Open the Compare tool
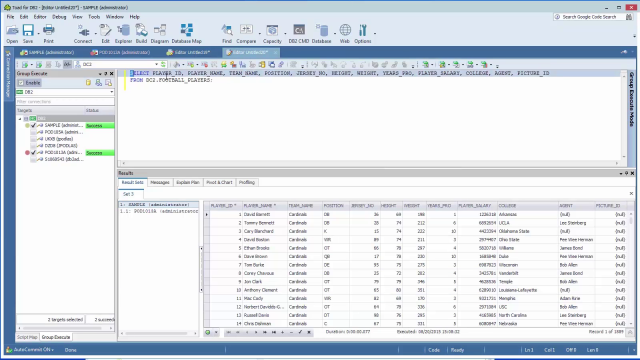The height and width of the screenshot is (360, 640). point(246,34)
